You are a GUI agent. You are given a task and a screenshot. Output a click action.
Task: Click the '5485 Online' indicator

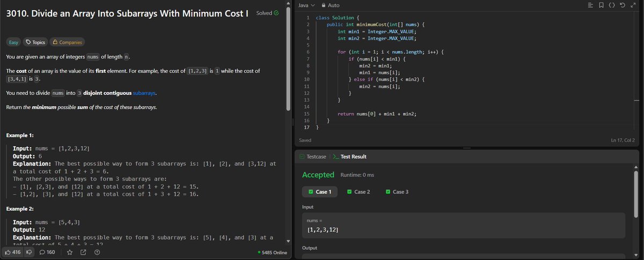click(272, 252)
